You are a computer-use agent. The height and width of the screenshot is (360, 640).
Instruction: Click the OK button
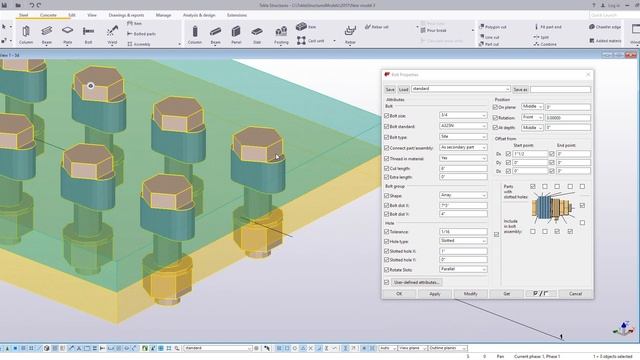(399, 293)
